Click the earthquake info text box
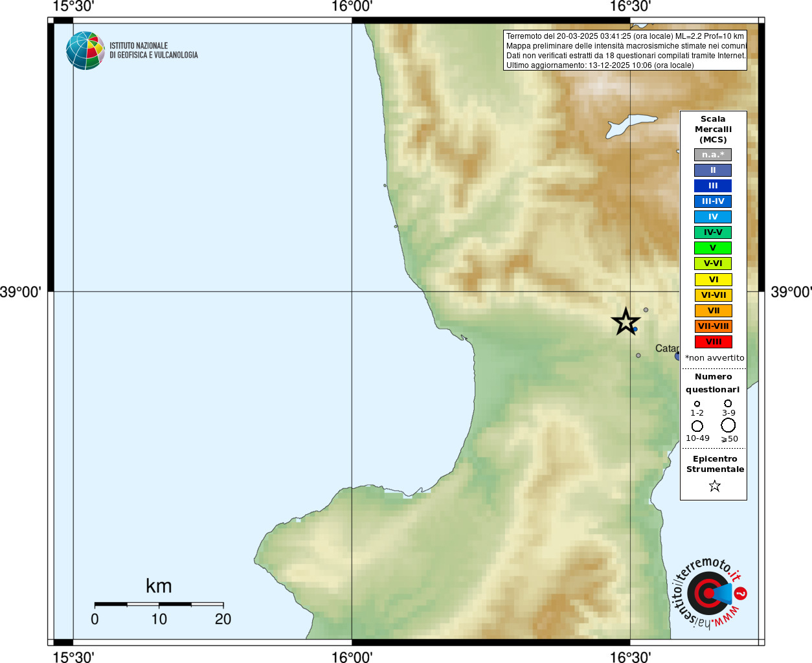 click(x=625, y=51)
